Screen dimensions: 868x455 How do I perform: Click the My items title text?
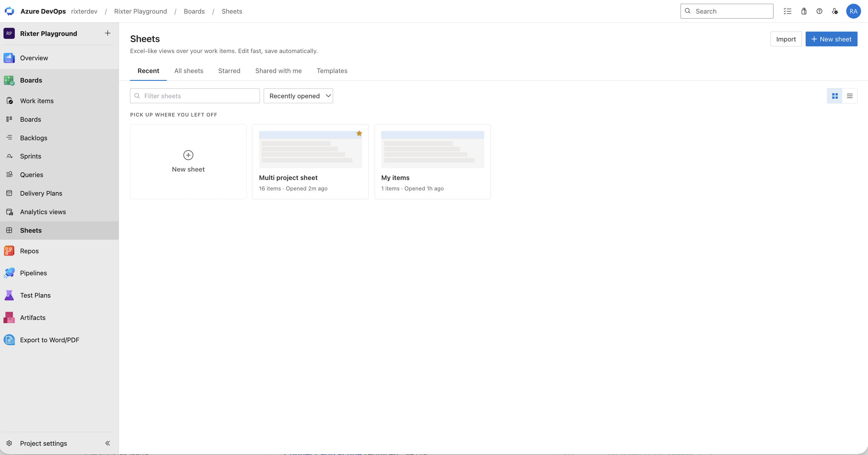pos(395,177)
